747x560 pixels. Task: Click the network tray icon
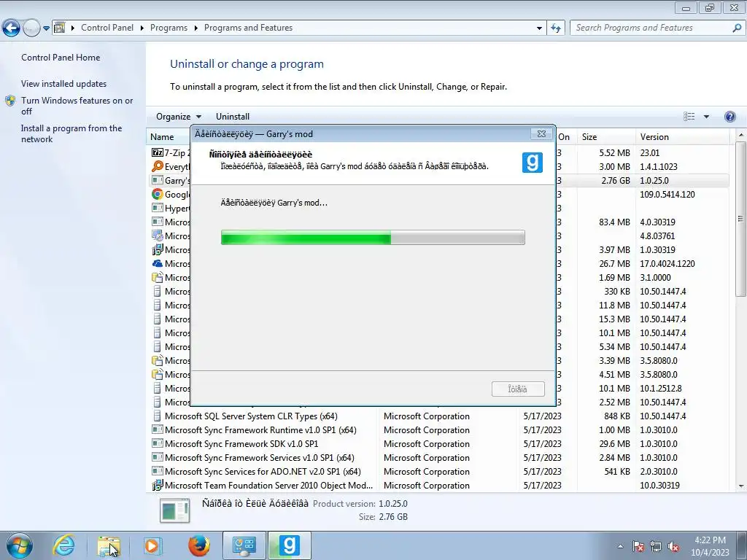[656, 546]
